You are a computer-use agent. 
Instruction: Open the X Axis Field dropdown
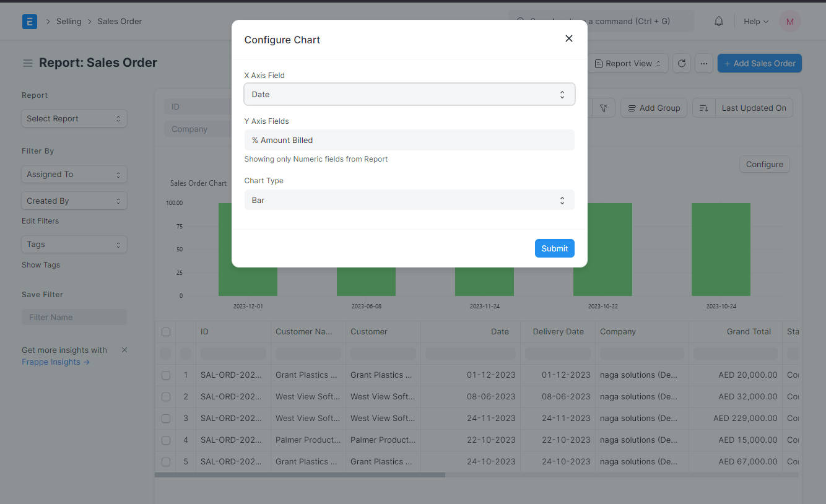pos(409,94)
